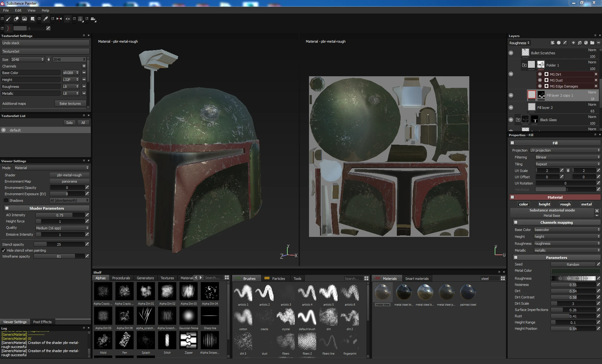
Task: Collapse Folder 1 in Layers
Action: coord(524,65)
